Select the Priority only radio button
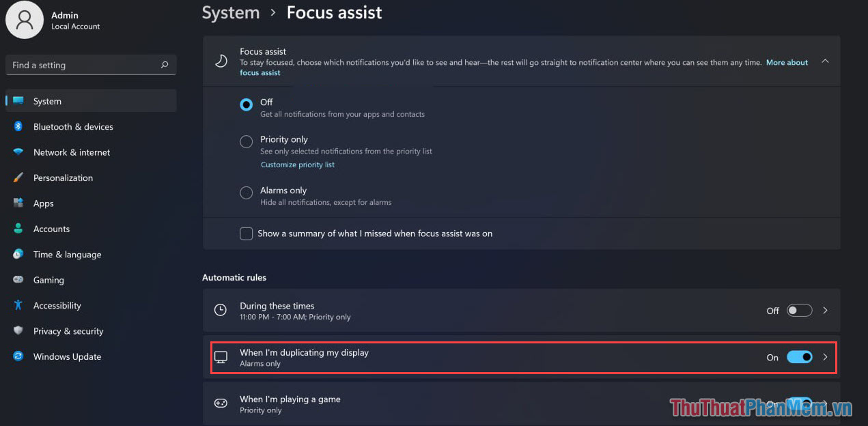This screenshot has width=868, height=426. pos(246,142)
